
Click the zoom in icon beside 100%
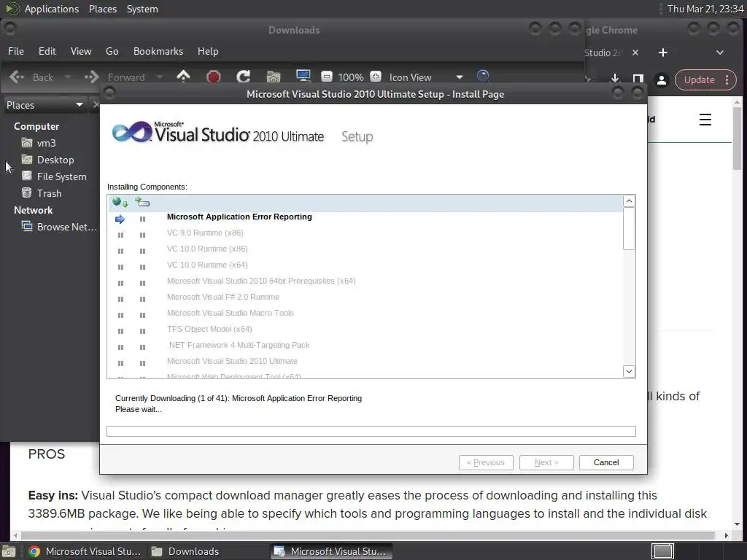[376, 77]
